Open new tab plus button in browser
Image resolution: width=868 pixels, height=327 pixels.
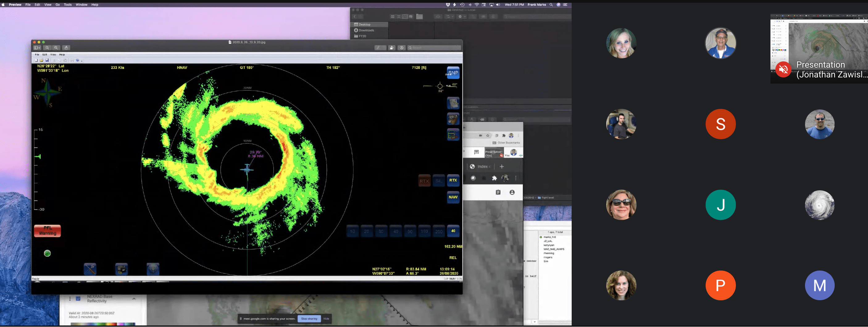click(x=502, y=167)
